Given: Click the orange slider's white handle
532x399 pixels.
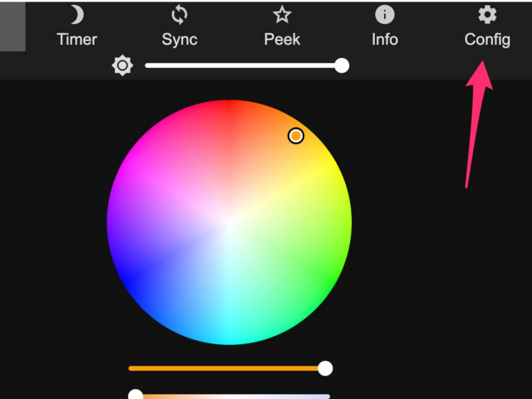Looking at the screenshot, I should pyautogui.click(x=325, y=368).
